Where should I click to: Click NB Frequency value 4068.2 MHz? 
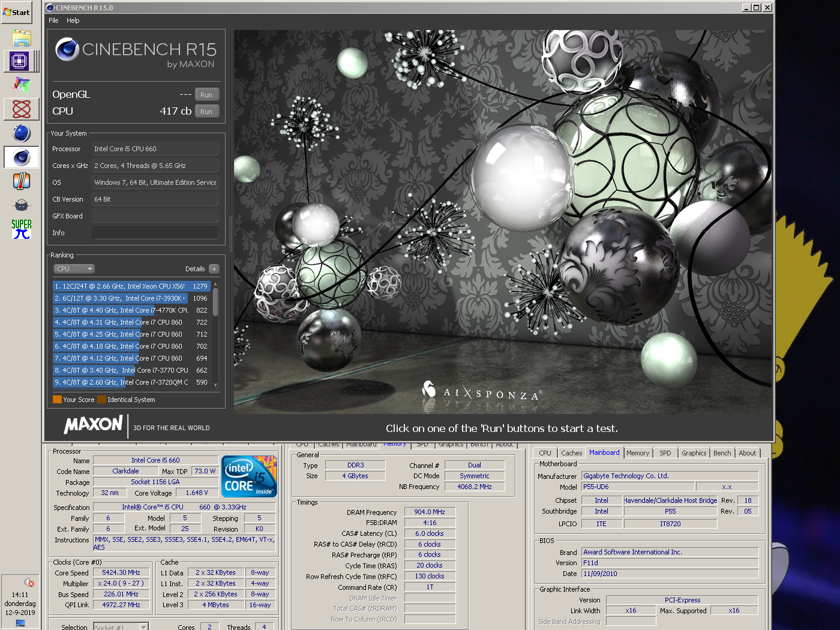pyautogui.click(x=475, y=487)
